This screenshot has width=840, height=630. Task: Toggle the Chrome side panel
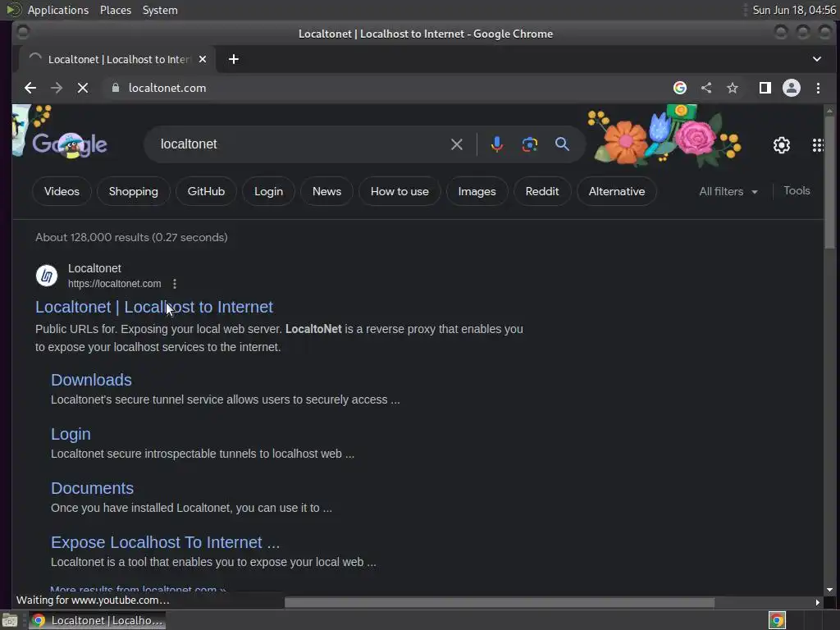click(x=765, y=88)
